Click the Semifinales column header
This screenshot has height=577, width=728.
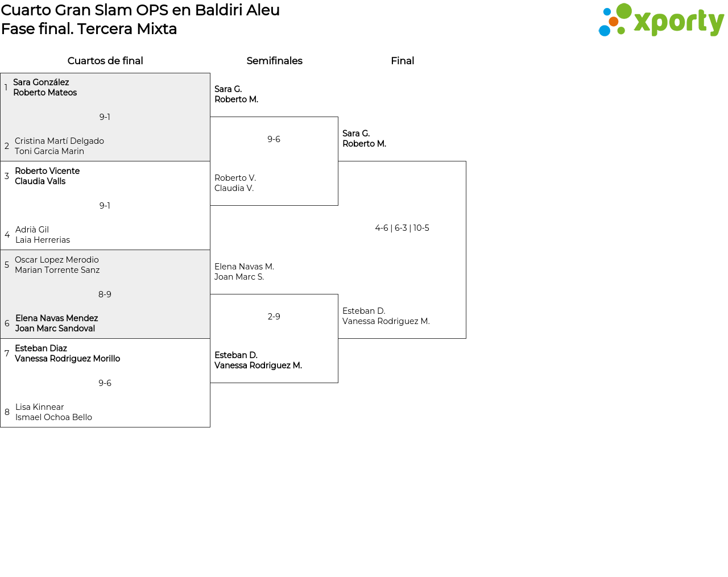[x=274, y=61]
